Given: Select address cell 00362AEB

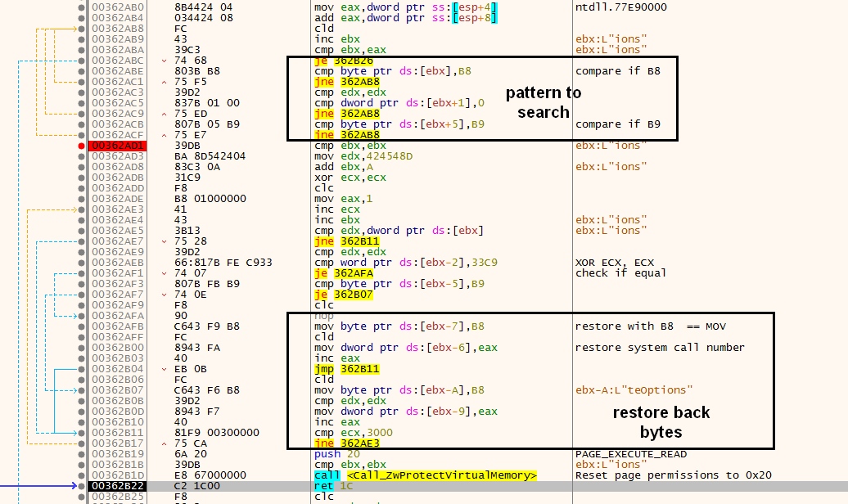Looking at the screenshot, I should click(118, 263).
